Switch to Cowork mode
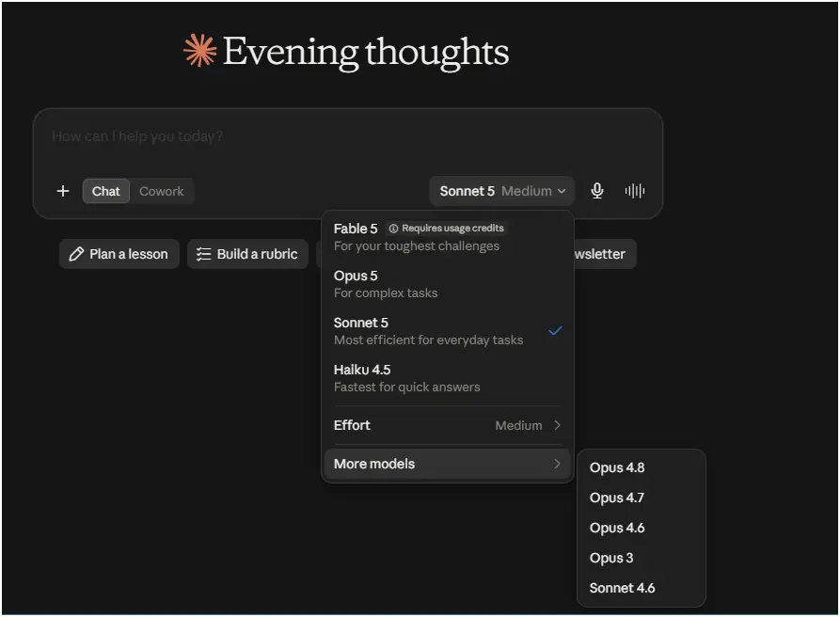 pyautogui.click(x=161, y=191)
